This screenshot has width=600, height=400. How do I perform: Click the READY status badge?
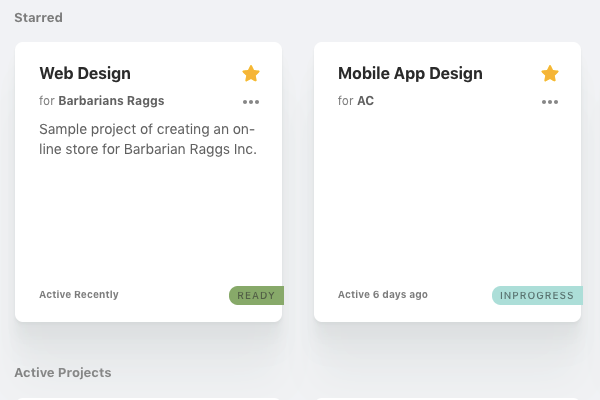tap(256, 296)
